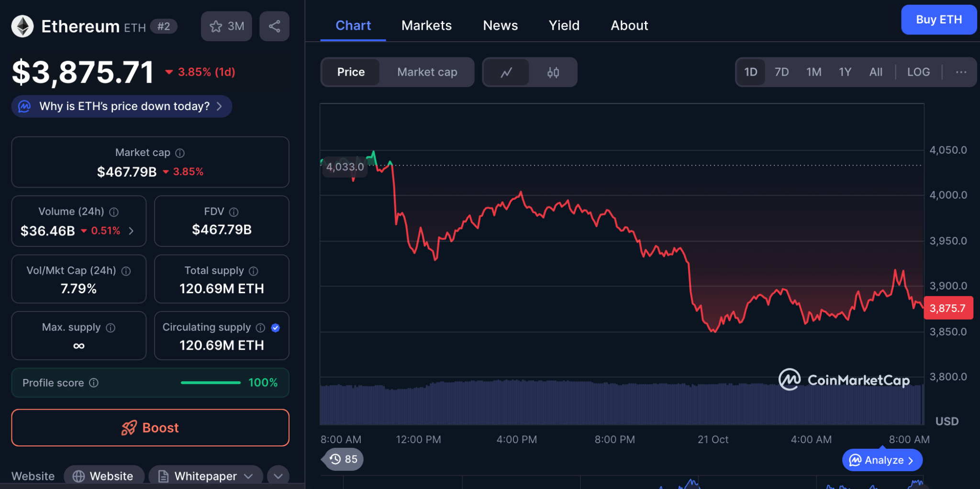Switch to line chart view icon
The image size is (980, 489).
point(506,72)
